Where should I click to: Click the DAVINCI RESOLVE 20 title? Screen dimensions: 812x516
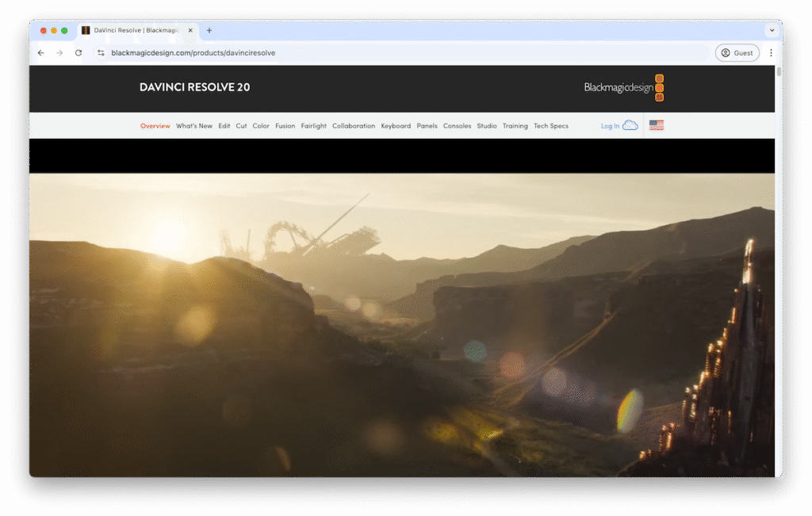[x=195, y=87]
